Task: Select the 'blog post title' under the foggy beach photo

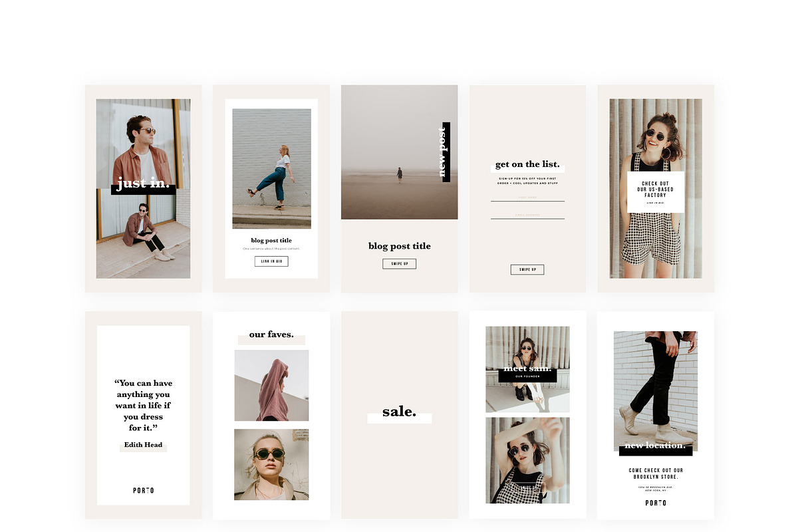Action: 399,246
